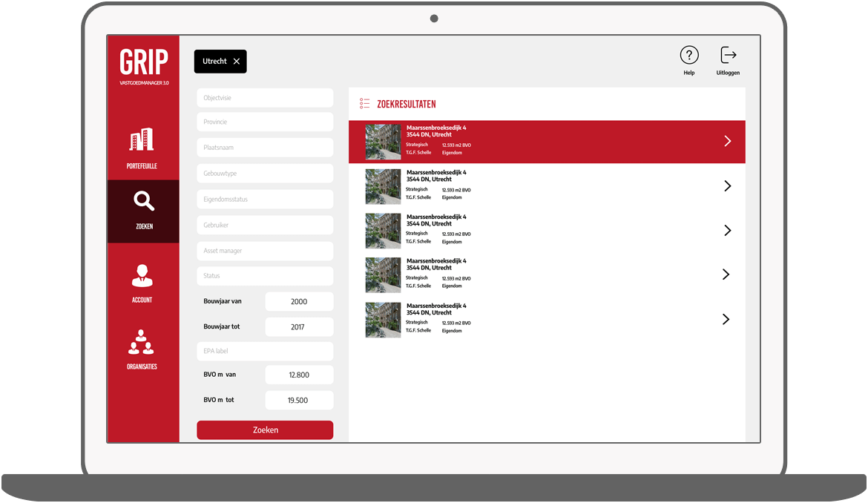Remove the Utrecht filter tag

[x=237, y=62]
